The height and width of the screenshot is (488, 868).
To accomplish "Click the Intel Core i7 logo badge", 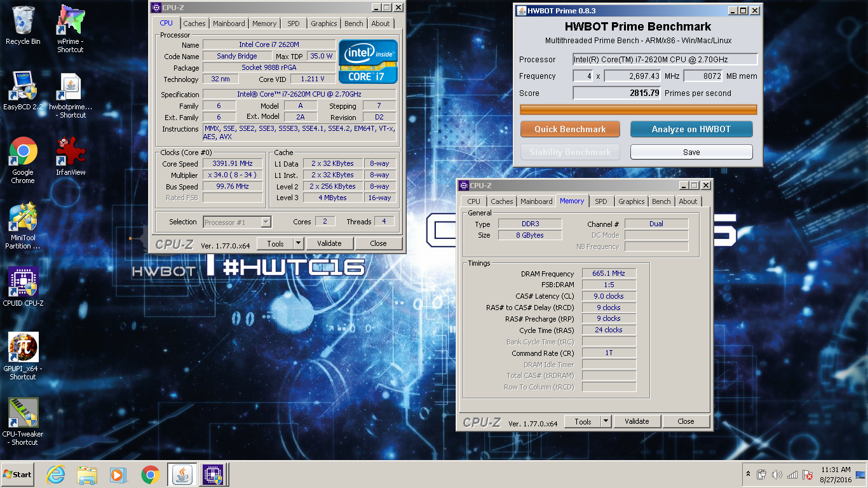I will tap(368, 62).
